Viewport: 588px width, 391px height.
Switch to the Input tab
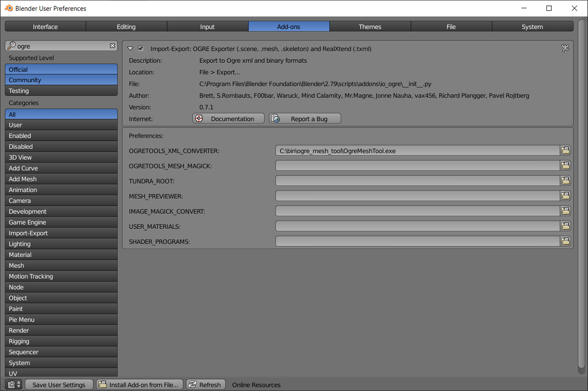[x=208, y=26]
